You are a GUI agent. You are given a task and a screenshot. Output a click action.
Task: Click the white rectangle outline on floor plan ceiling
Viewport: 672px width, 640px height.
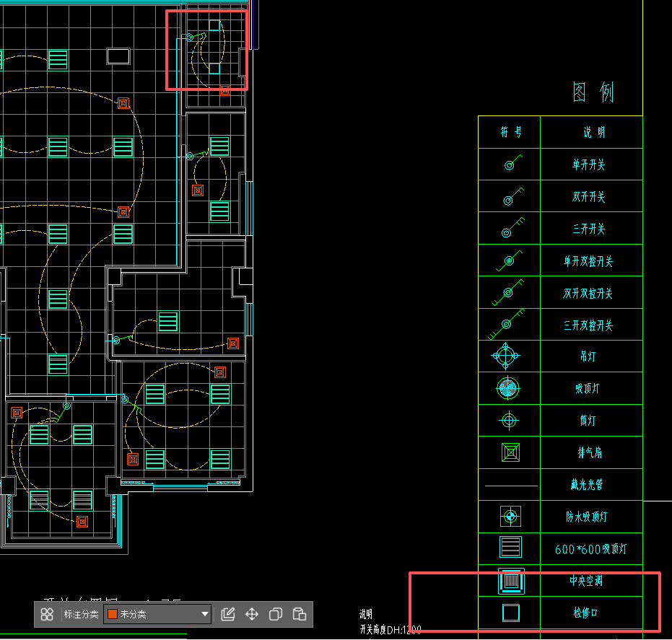118,56
